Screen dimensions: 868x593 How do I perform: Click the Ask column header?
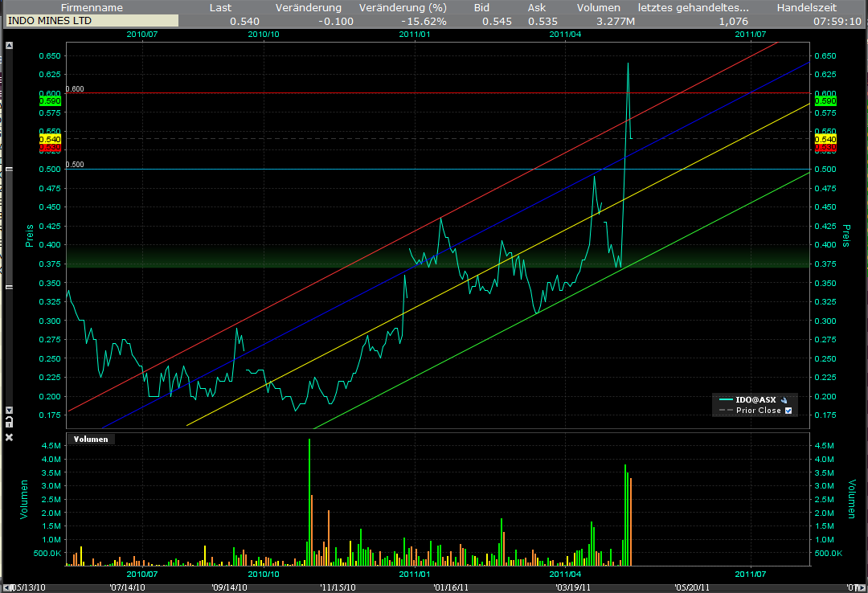(x=536, y=8)
